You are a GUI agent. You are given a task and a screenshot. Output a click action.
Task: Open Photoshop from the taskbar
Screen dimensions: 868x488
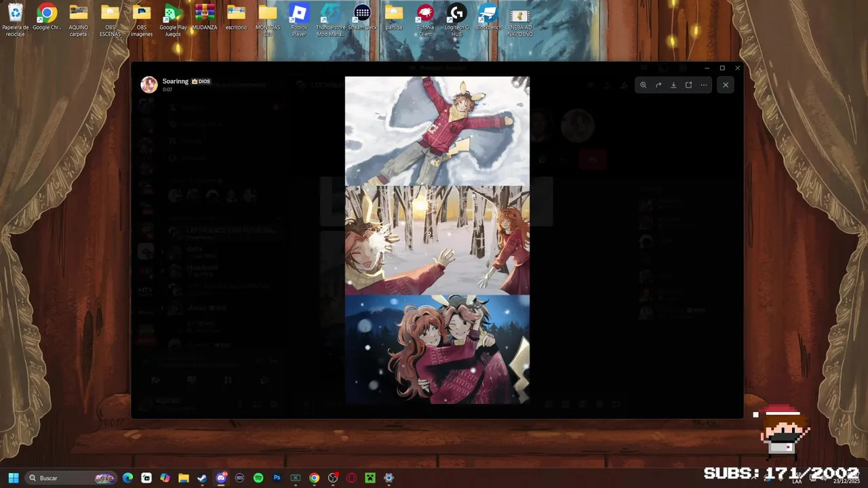tap(277, 478)
